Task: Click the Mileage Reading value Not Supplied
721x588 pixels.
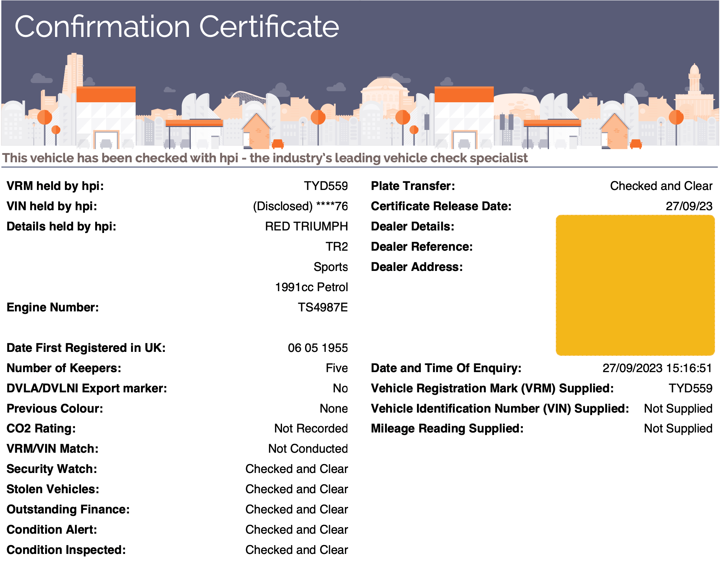Action: click(678, 428)
